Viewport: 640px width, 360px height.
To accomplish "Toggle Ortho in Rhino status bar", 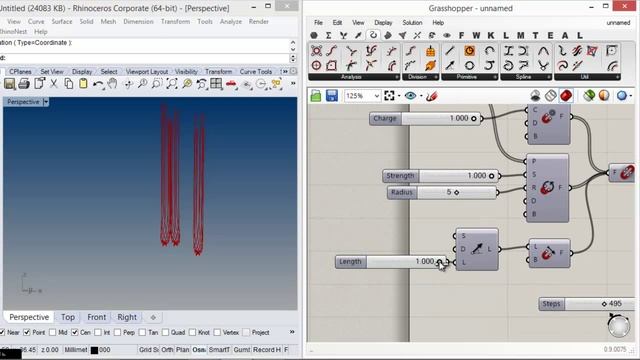I will coord(167,350).
